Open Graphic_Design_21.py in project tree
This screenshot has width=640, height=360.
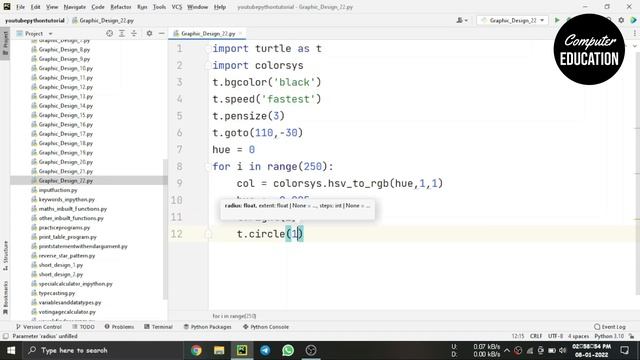tap(66, 171)
